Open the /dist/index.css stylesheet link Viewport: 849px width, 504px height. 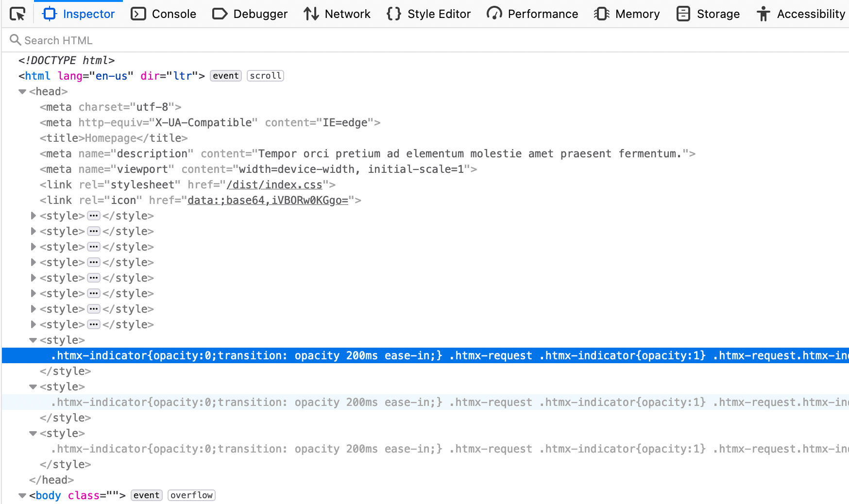275,185
